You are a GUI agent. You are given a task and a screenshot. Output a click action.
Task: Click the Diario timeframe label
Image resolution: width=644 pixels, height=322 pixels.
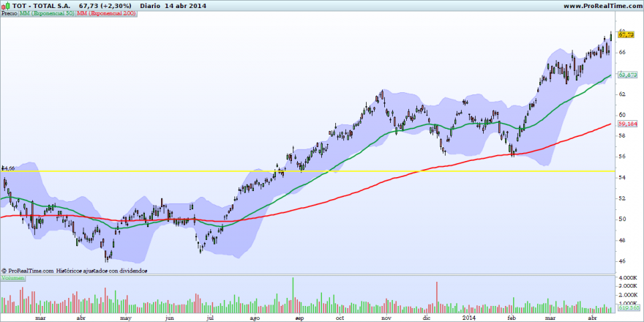click(149, 6)
